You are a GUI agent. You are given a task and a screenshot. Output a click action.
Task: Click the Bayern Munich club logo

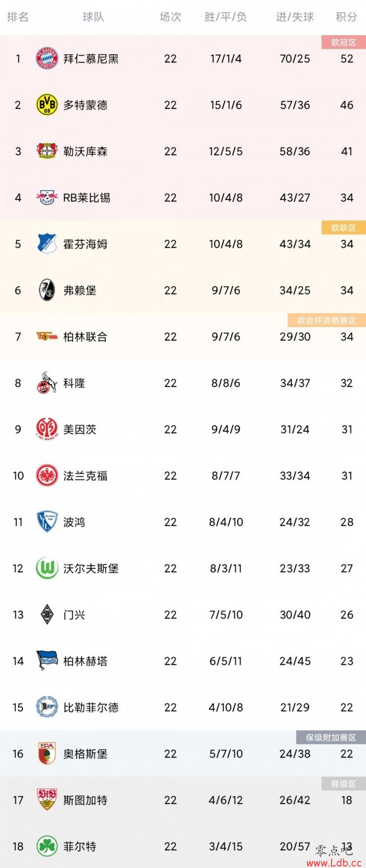point(47,59)
